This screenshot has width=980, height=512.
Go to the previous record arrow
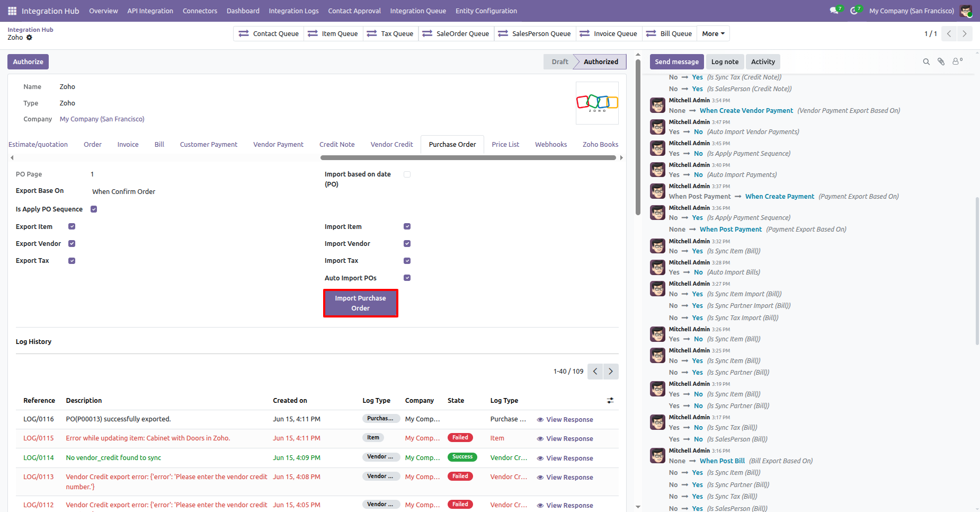click(949, 34)
